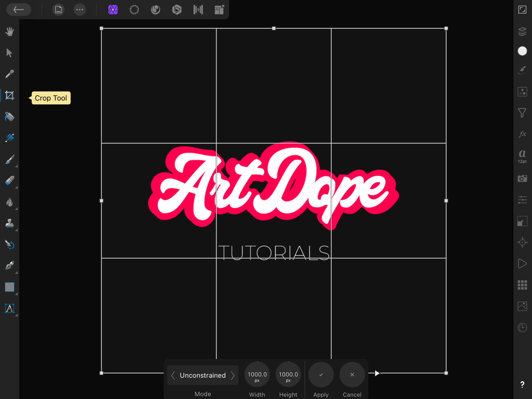Open the Navigator compass studio
The height and width of the screenshot is (399, 532).
coord(522,242)
